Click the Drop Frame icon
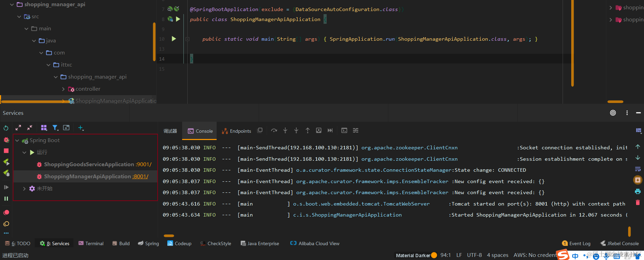Image resolution: width=644 pixels, height=260 pixels. click(x=319, y=130)
